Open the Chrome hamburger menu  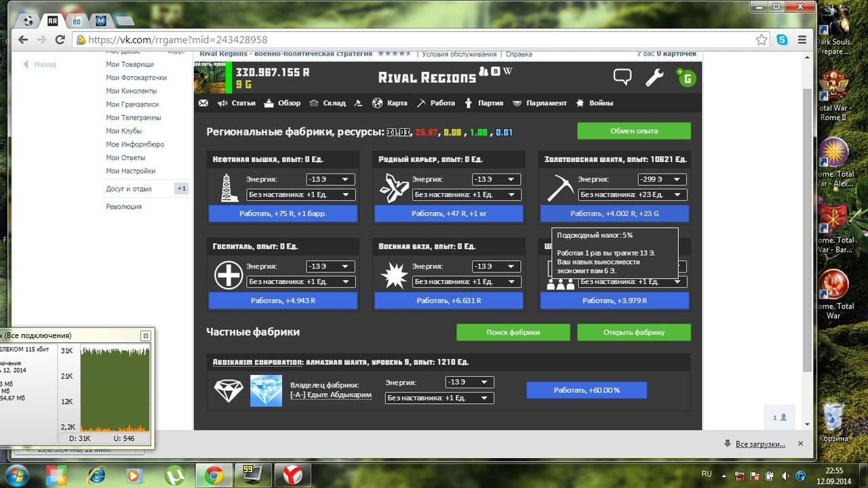point(802,40)
